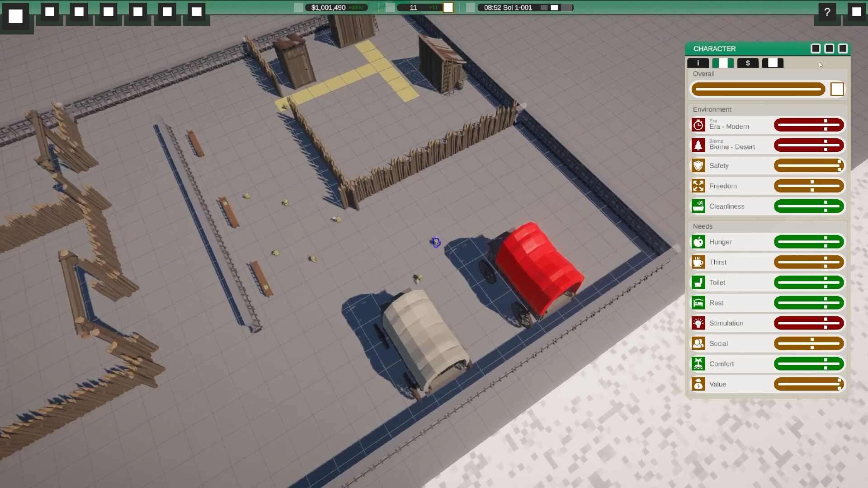
Task: Open the help question mark button
Action: click(827, 12)
